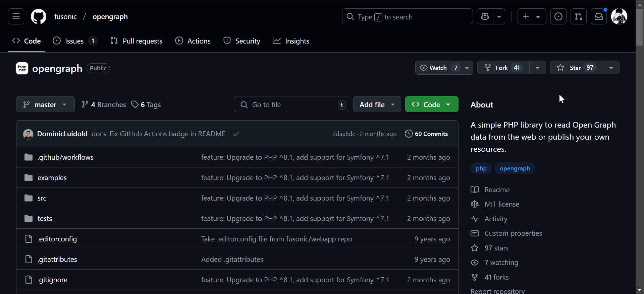Viewport: 644px width, 294px height.
Task: Select the php topic tag
Action: (481, 168)
